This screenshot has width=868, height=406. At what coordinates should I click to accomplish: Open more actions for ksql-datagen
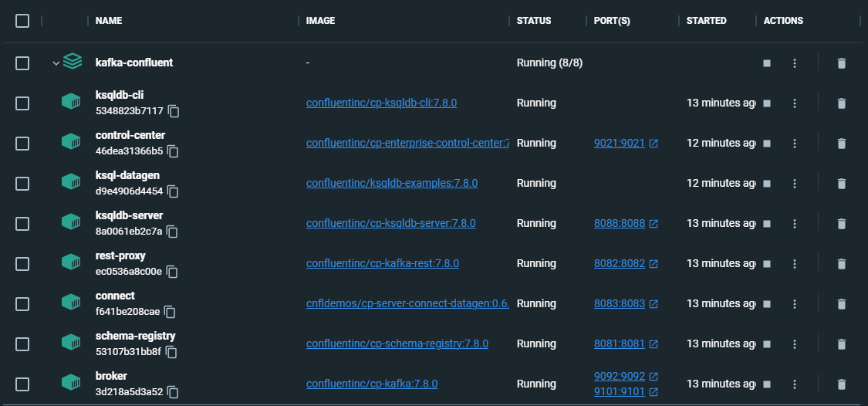pyautogui.click(x=795, y=184)
